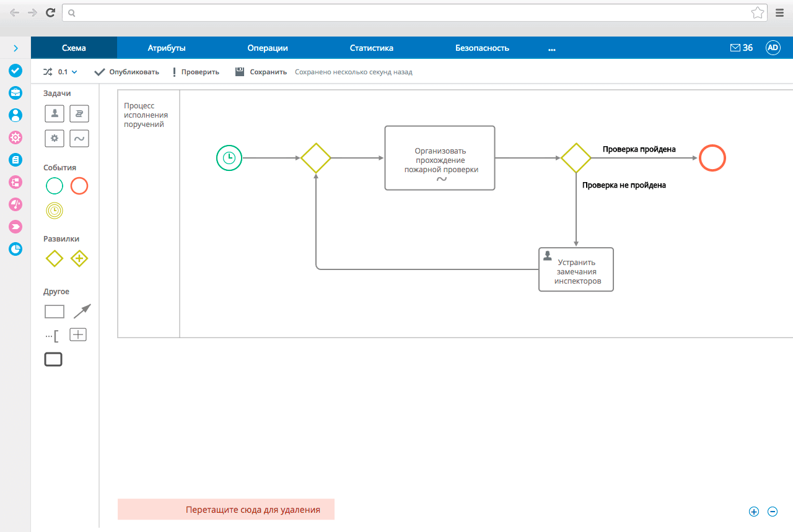Select the arrow connector tool in Другое
Image resolution: width=793 pixels, height=532 pixels.
coord(82,311)
